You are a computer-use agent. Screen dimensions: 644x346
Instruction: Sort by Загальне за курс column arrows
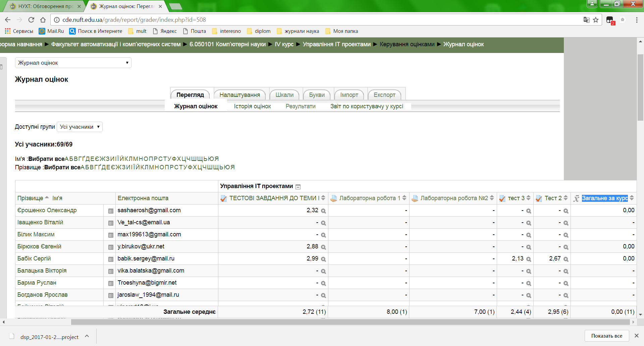coord(632,198)
